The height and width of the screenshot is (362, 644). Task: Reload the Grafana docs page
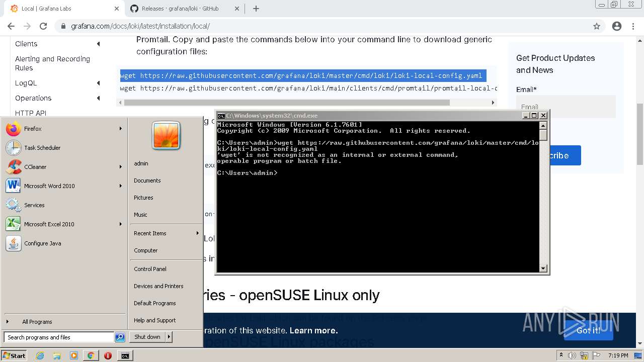(x=43, y=26)
